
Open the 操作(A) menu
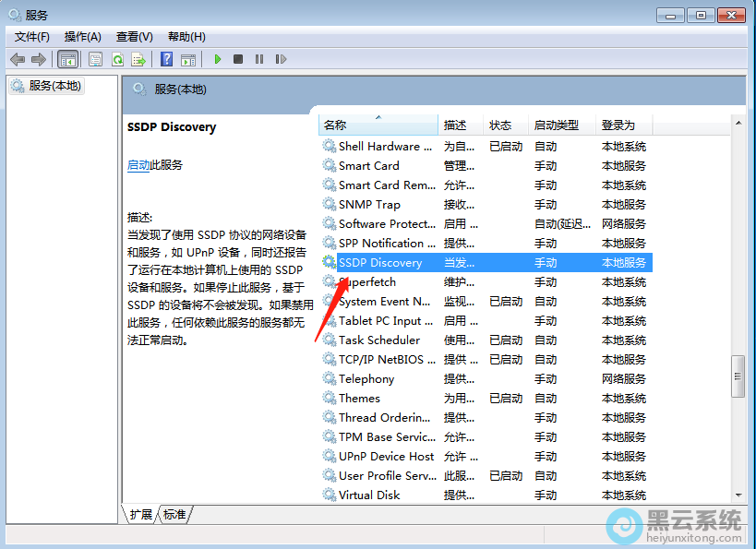coord(81,37)
